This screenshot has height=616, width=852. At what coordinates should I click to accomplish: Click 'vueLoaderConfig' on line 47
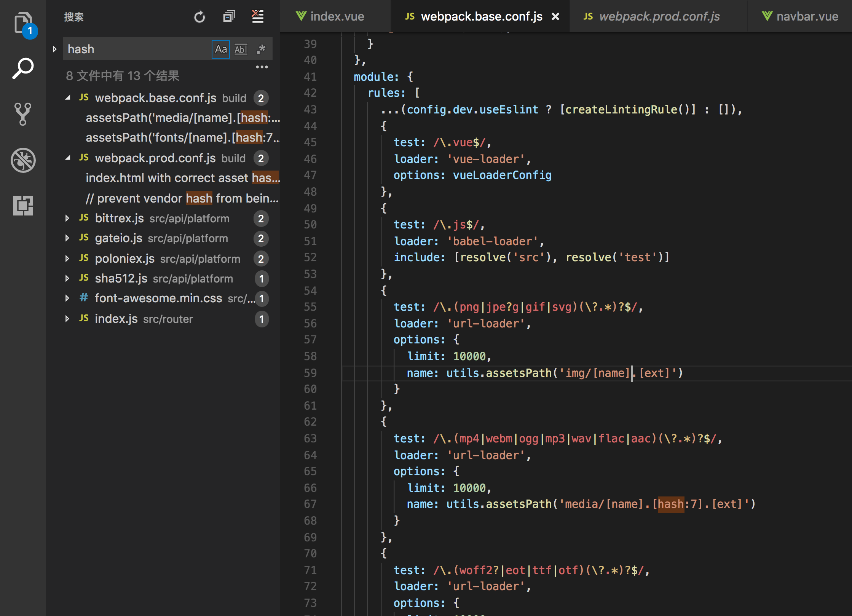[x=502, y=175]
